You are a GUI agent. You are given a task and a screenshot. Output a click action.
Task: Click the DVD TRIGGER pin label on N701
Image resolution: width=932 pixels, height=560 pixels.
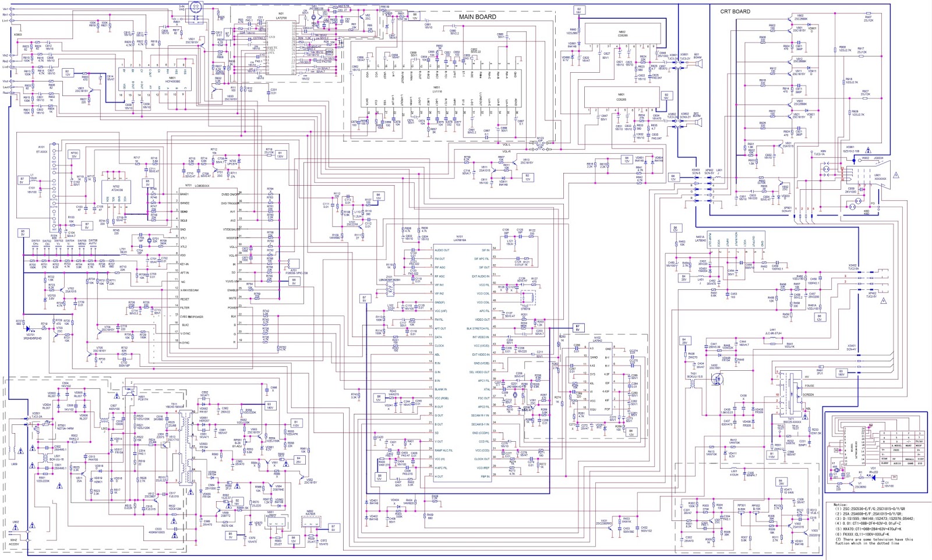click(x=229, y=203)
